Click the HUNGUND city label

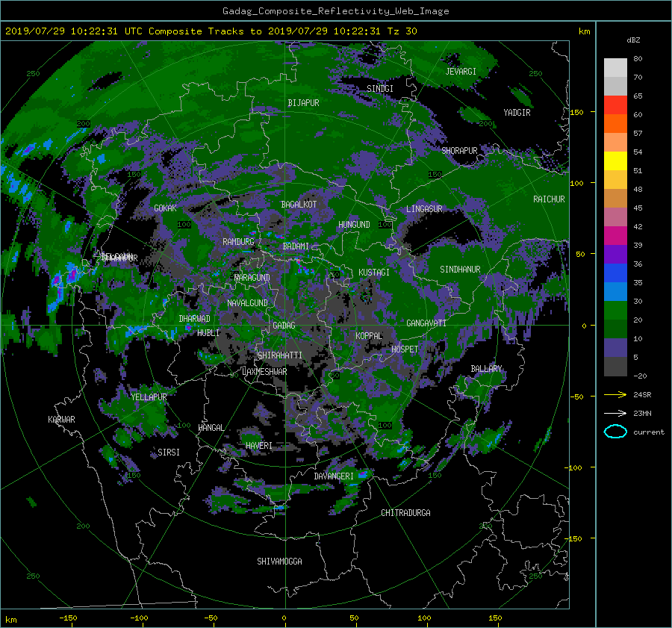(x=354, y=225)
